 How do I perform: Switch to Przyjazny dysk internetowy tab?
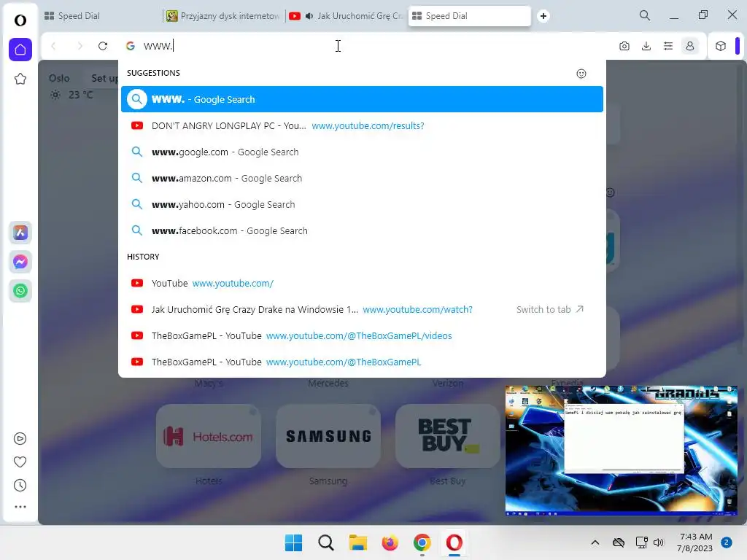(x=223, y=16)
